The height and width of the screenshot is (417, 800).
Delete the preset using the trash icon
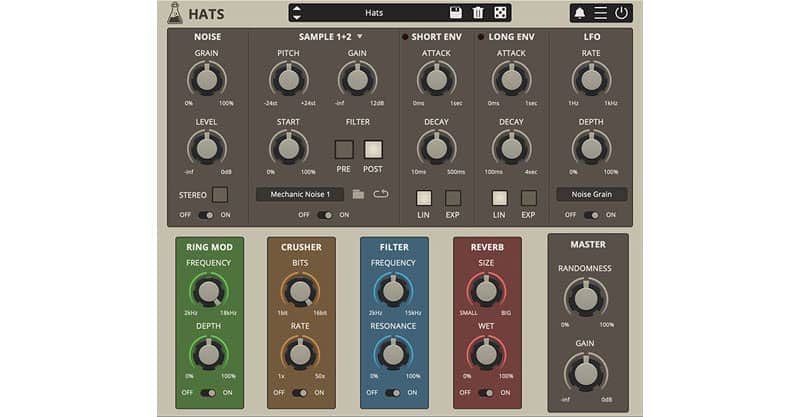coord(478,13)
